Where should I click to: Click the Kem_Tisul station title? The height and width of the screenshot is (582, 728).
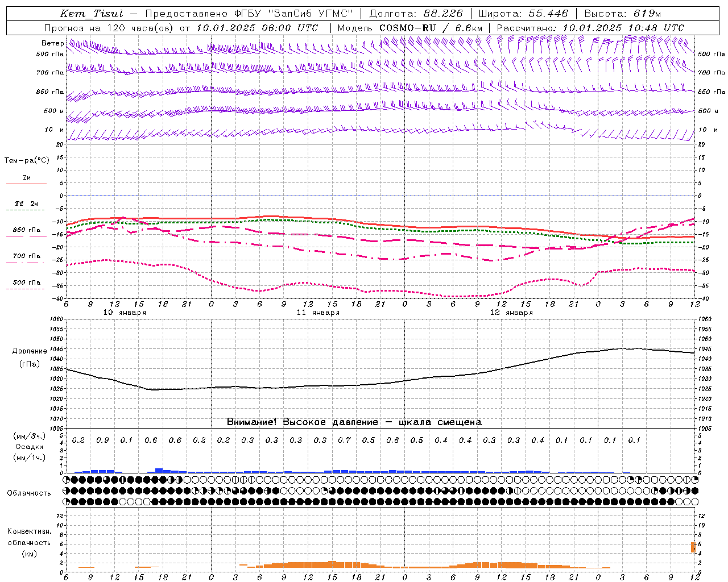point(92,14)
